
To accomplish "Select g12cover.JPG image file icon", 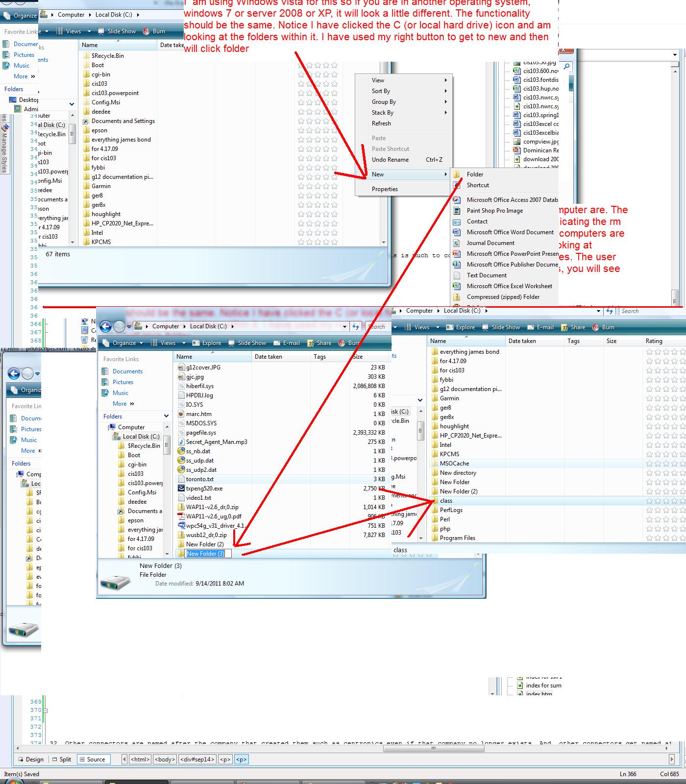I will pyautogui.click(x=181, y=367).
